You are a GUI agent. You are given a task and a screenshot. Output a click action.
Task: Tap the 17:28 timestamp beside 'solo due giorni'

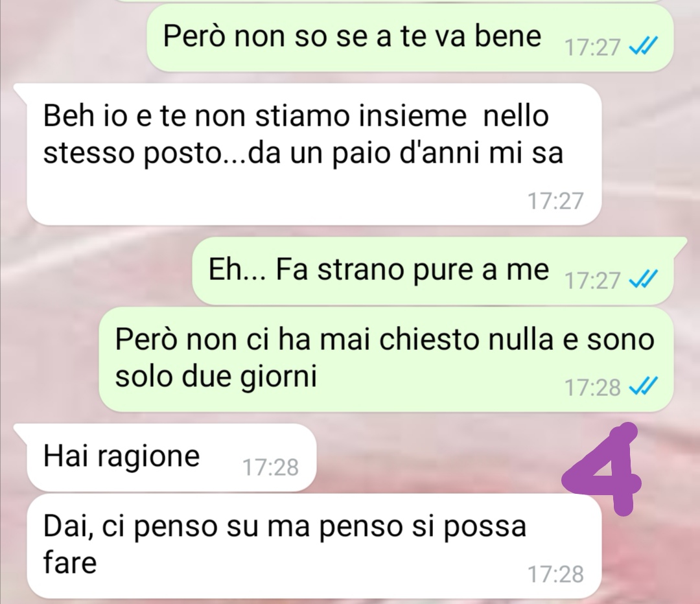pyautogui.click(x=592, y=388)
